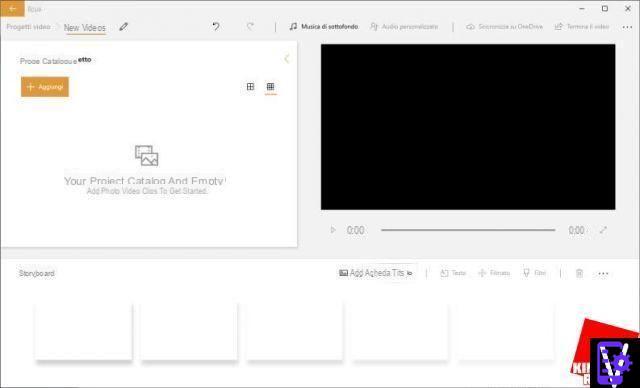This screenshot has height=388, width=640.
Task: Add a title card to storyboard
Action: point(376,273)
